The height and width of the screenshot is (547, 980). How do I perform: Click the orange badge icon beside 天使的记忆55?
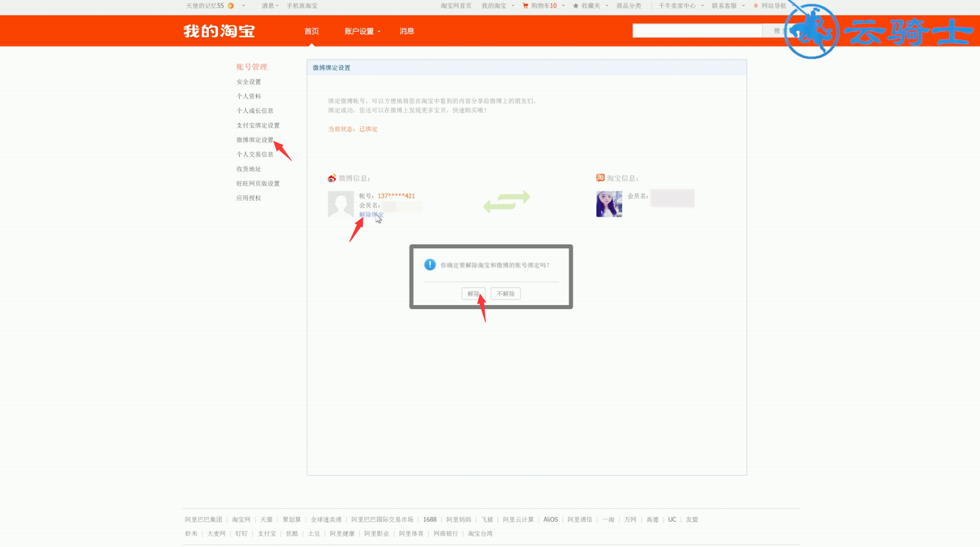point(231,6)
